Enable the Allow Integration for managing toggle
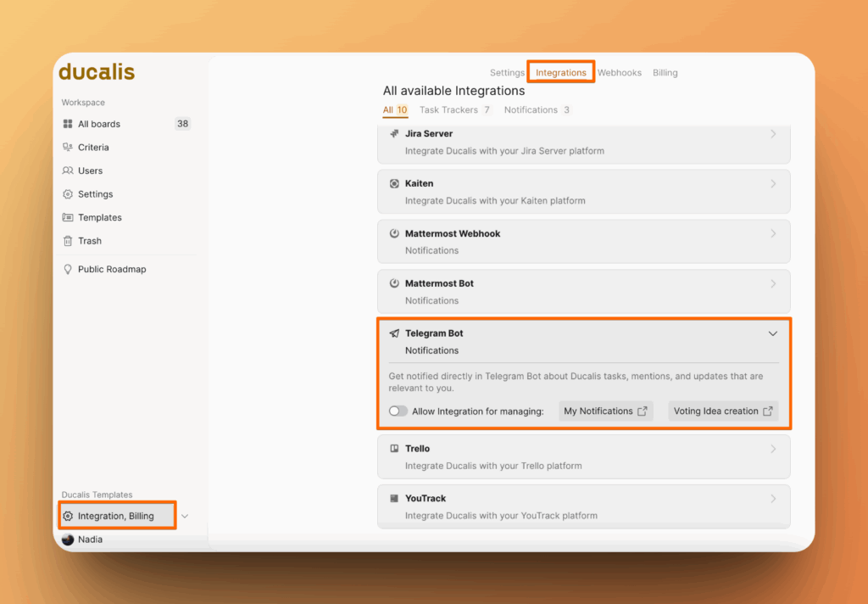 point(398,411)
